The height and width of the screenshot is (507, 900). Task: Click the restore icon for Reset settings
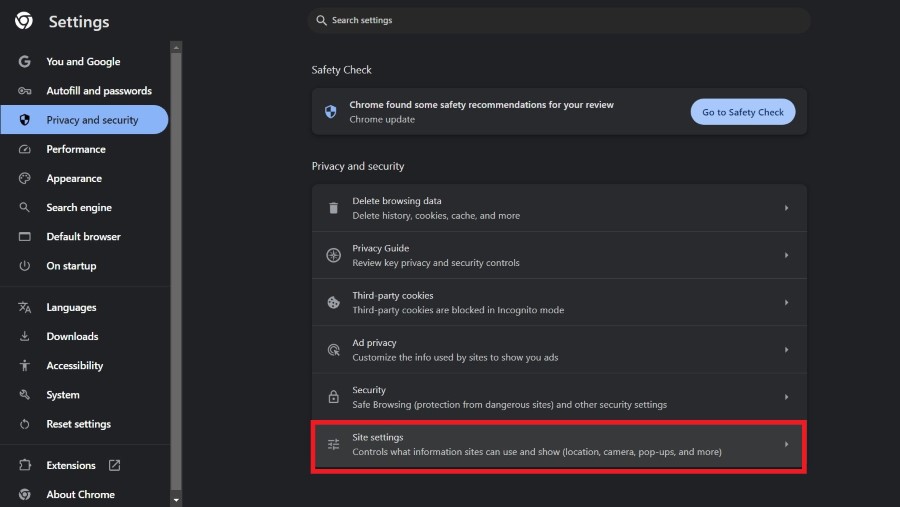coord(24,424)
